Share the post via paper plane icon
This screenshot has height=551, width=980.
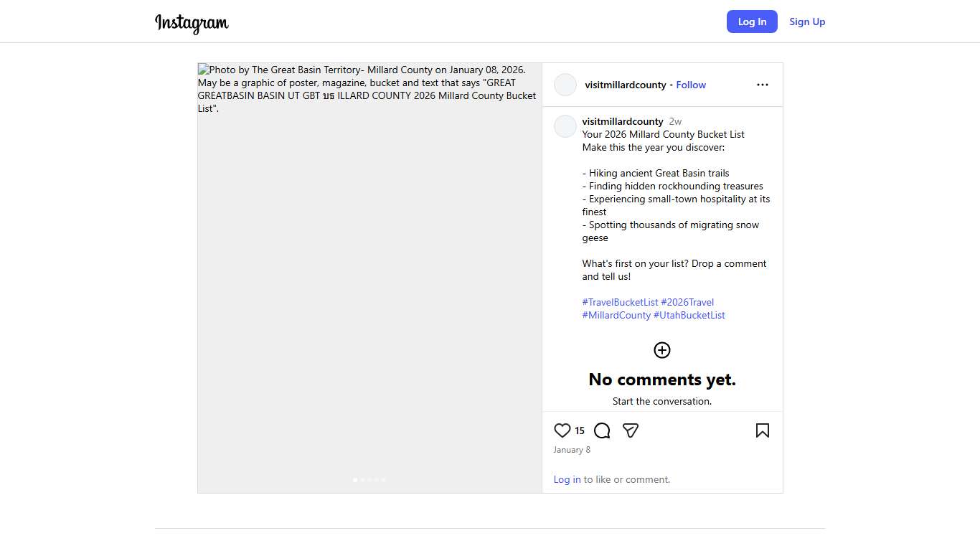pos(631,430)
